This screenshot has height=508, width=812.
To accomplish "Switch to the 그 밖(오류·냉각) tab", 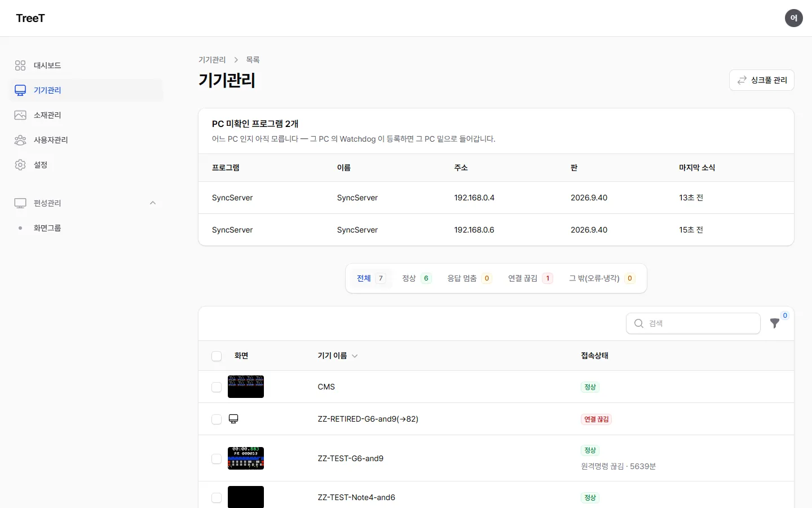I will (x=602, y=278).
